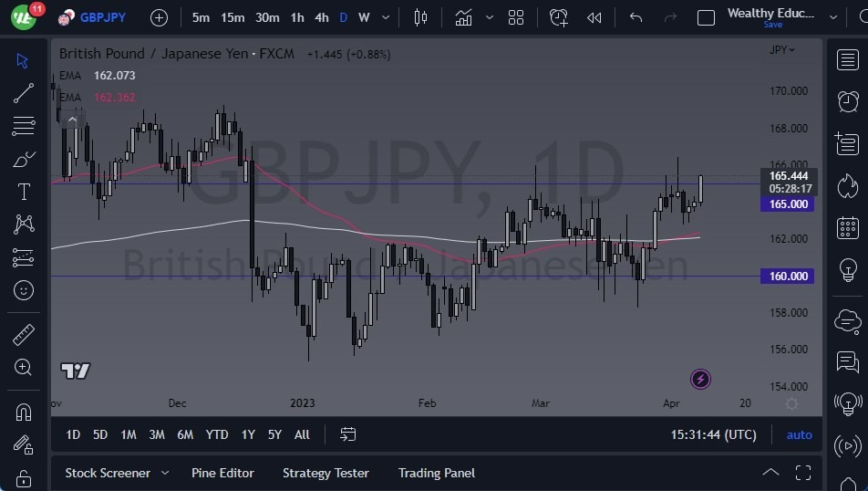Switch to the 15m interval
Image resolution: width=868 pixels, height=491 pixels.
[x=232, y=17]
